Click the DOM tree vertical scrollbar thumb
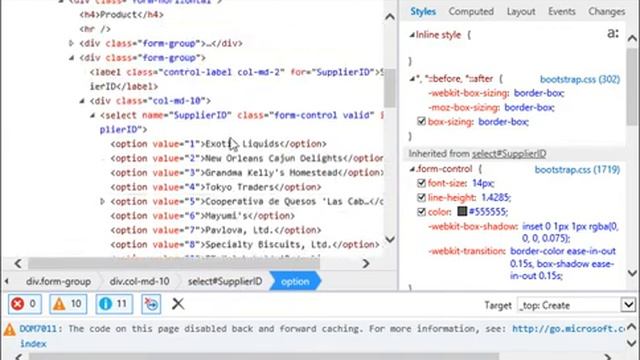Viewport: 640px width, 360px height. [x=390, y=87]
